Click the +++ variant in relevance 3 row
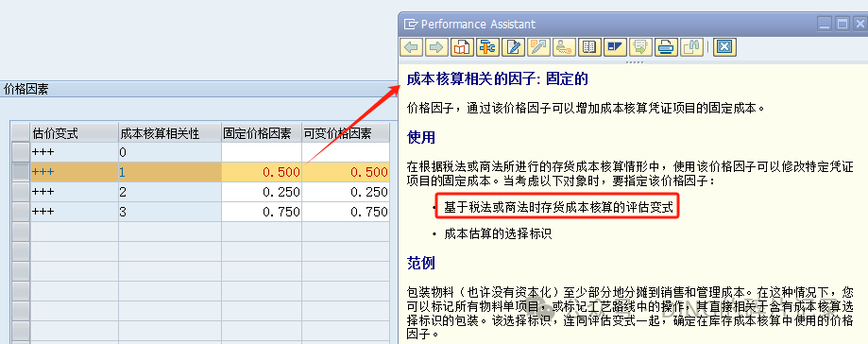The height and width of the screenshot is (344, 868). click(75, 212)
